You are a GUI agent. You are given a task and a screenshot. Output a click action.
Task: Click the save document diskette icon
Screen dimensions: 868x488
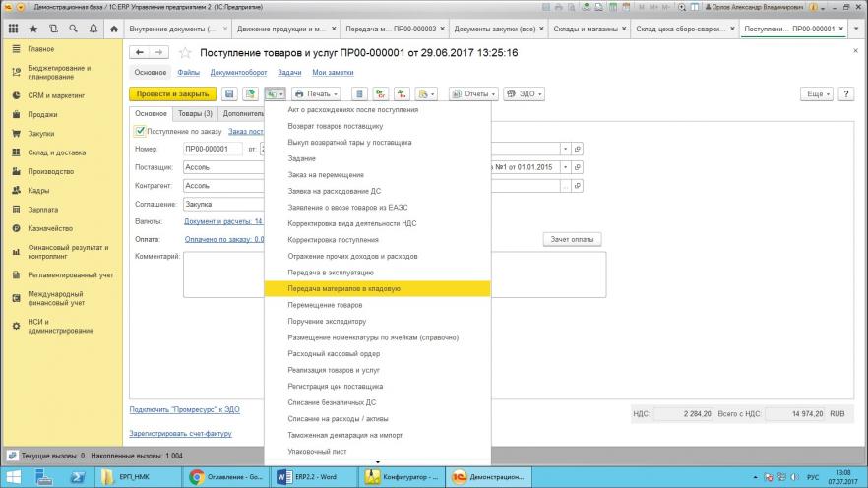click(x=229, y=93)
